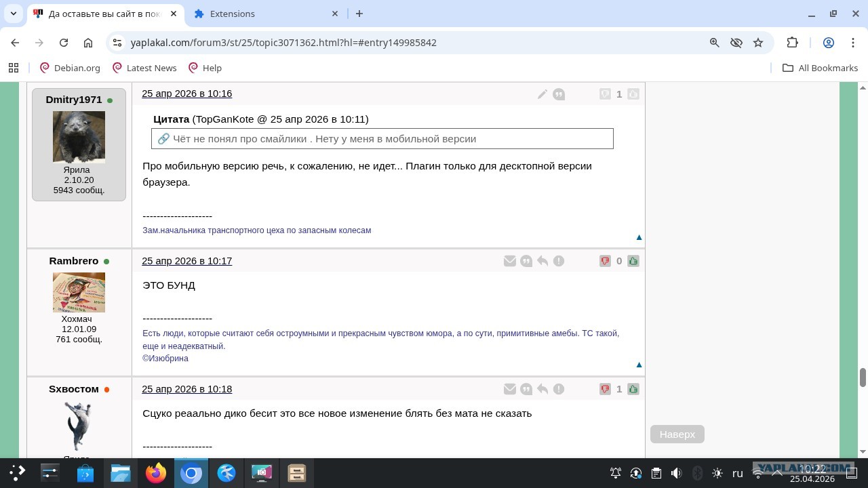
Task: Click quote icon on Sхвостом's post
Action: pyautogui.click(x=526, y=389)
